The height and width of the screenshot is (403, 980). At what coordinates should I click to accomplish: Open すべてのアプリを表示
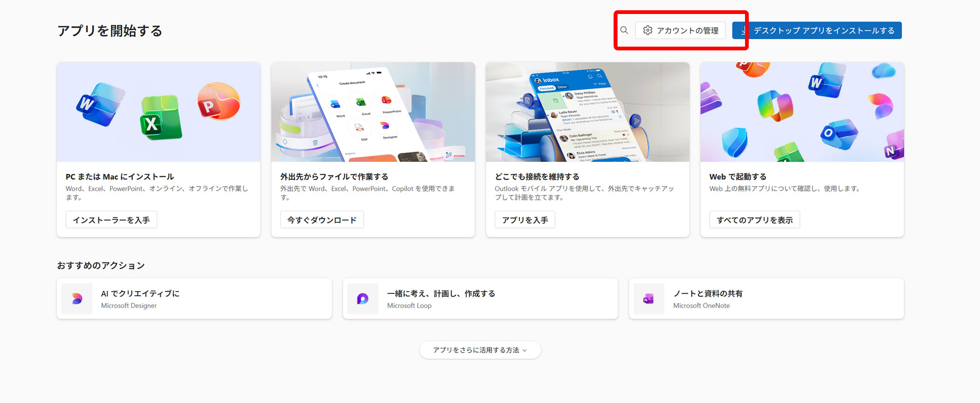click(754, 220)
